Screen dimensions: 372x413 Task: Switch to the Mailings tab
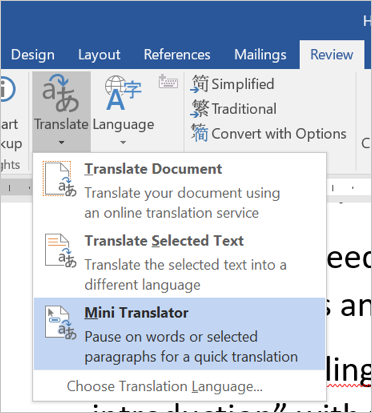click(x=260, y=55)
